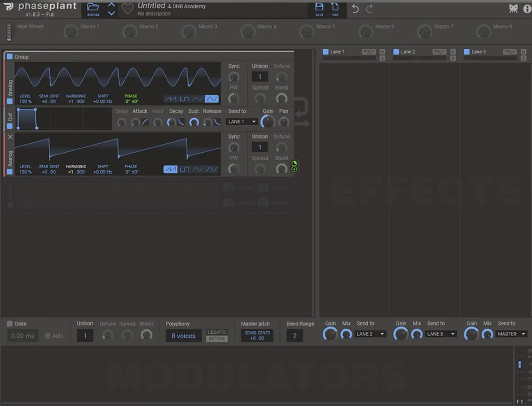Go to the next preset with down chevron
The width and height of the screenshot is (532, 406).
point(111,13)
